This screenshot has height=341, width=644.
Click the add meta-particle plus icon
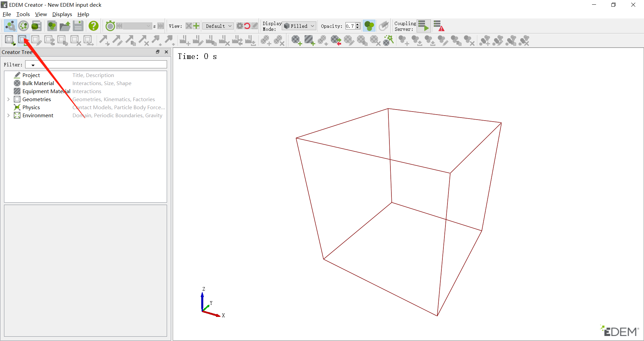click(485, 40)
